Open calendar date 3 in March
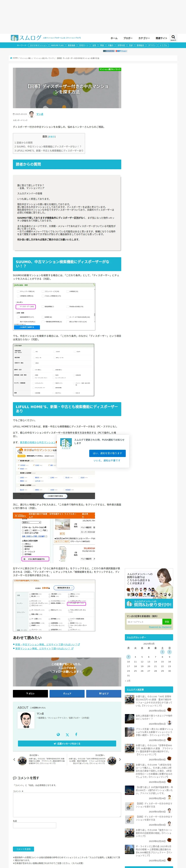Screen dimensions: 186x868 point(128,657)
